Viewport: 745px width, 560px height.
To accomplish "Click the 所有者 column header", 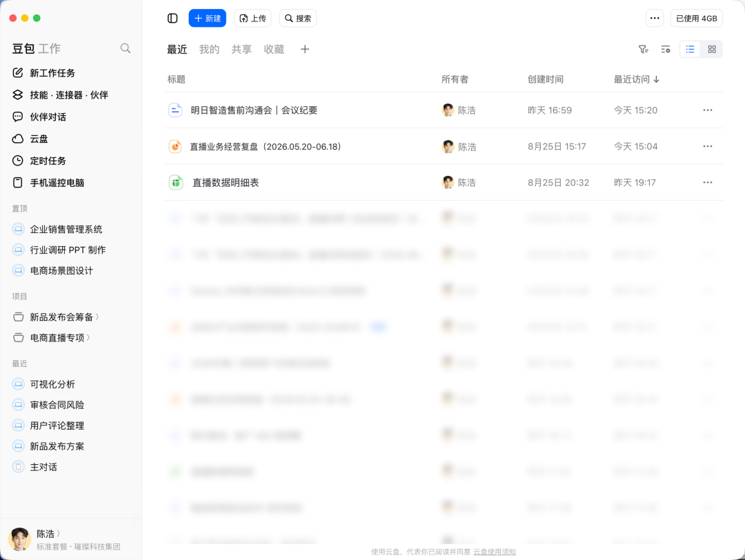I will [455, 79].
